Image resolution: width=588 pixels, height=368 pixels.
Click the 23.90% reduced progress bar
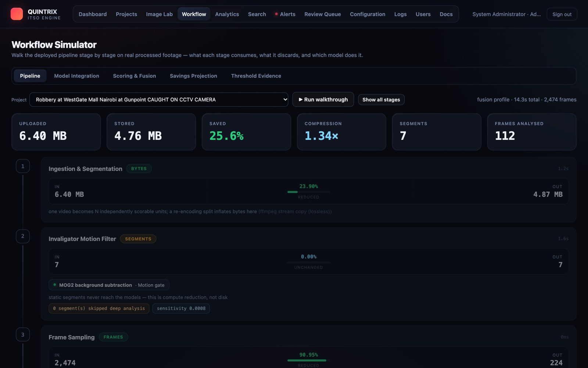point(308,192)
